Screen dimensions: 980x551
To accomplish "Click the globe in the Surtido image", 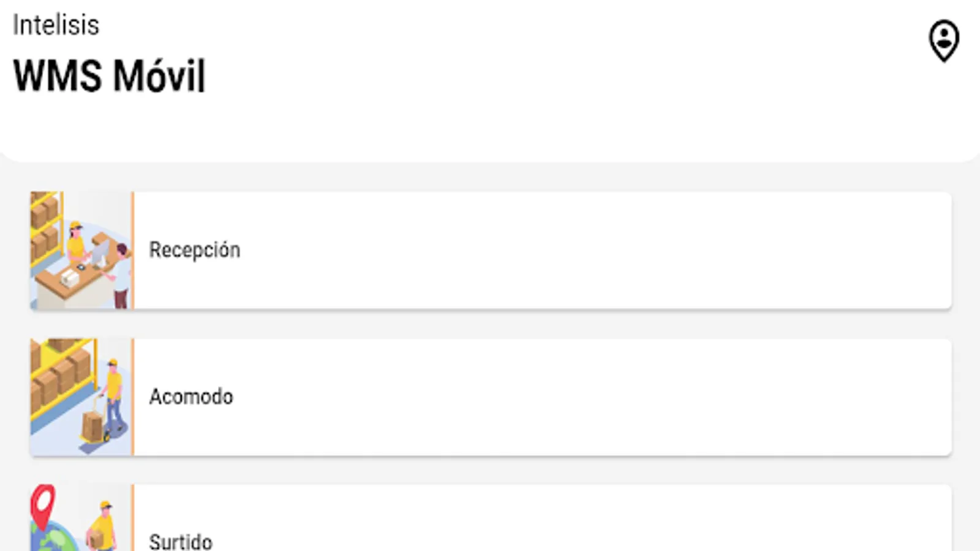I will [54, 539].
